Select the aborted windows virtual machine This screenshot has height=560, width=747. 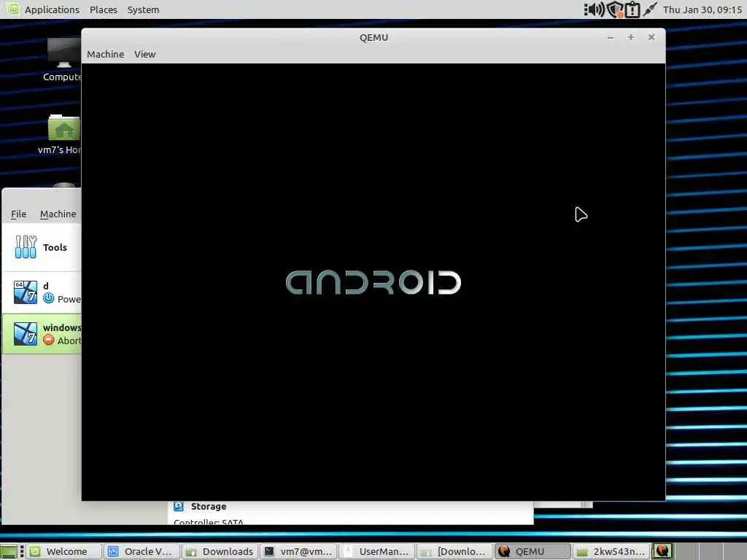[42, 334]
